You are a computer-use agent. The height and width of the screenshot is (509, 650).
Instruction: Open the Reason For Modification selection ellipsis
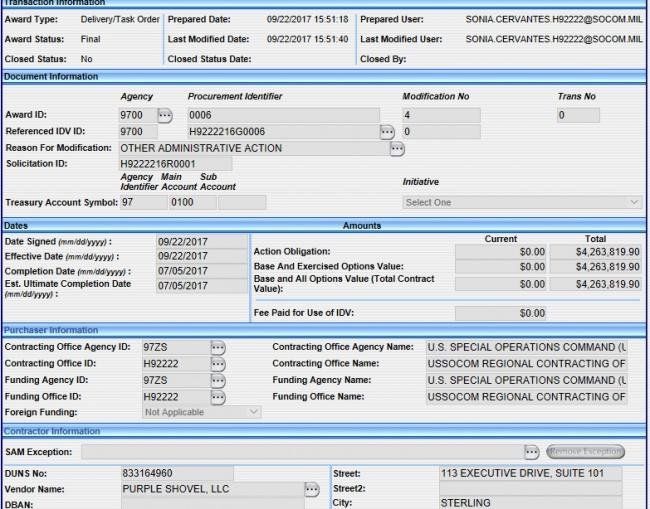[397, 149]
